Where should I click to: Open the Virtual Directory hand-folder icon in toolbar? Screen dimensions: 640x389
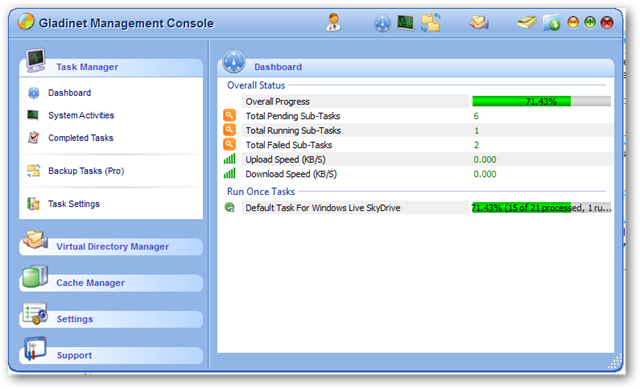point(479,22)
